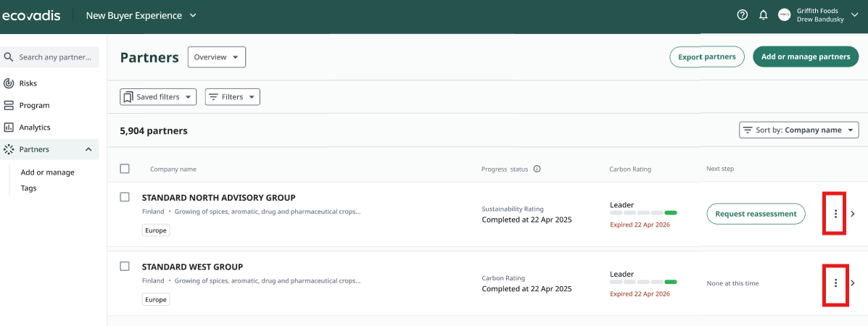
Task: Click Sustainability Rating status text
Action: tap(513, 209)
